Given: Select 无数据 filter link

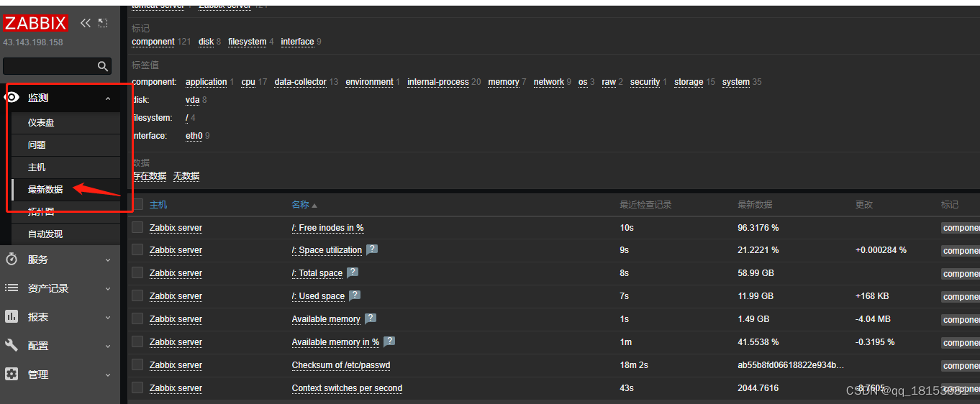Looking at the screenshot, I should 186,176.
